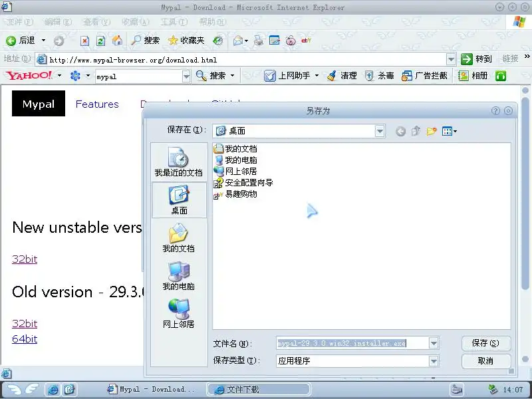Select 我的文档 in the file list
This screenshot has width=532, height=399.
[x=235, y=148]
